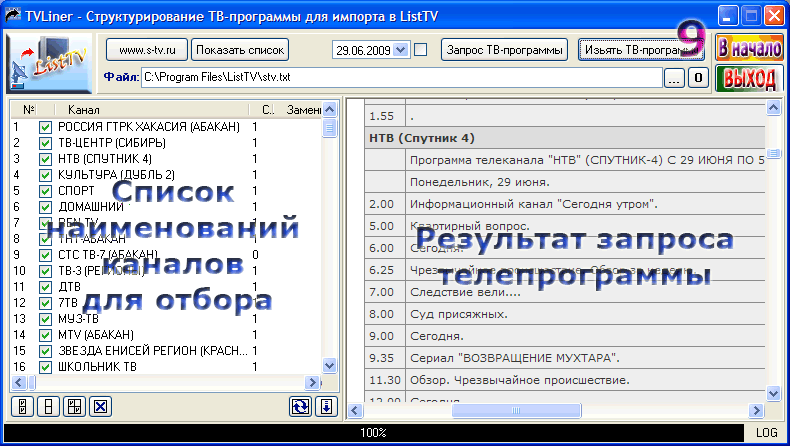Click 'Изъять ТВ-программу' button
The image size is (790, 446).
(641, 50)
